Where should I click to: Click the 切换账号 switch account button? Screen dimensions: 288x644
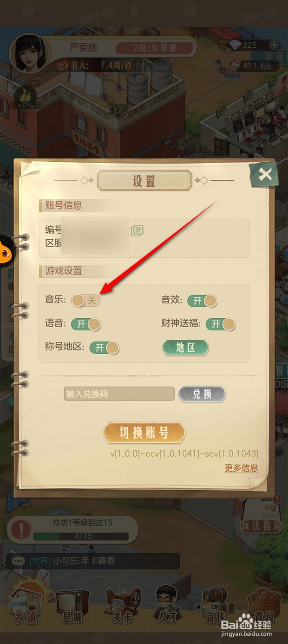coord(144,433)
